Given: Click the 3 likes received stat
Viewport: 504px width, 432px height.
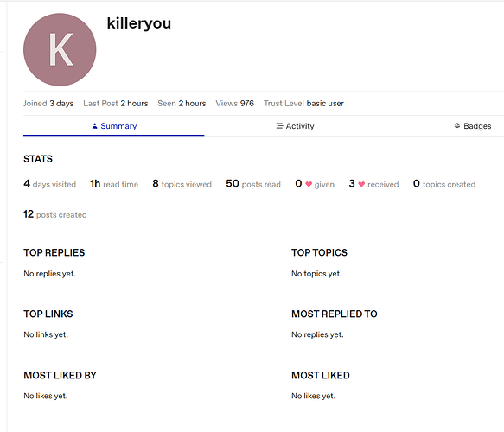Looking at the screenshot, I should [373, 184].
